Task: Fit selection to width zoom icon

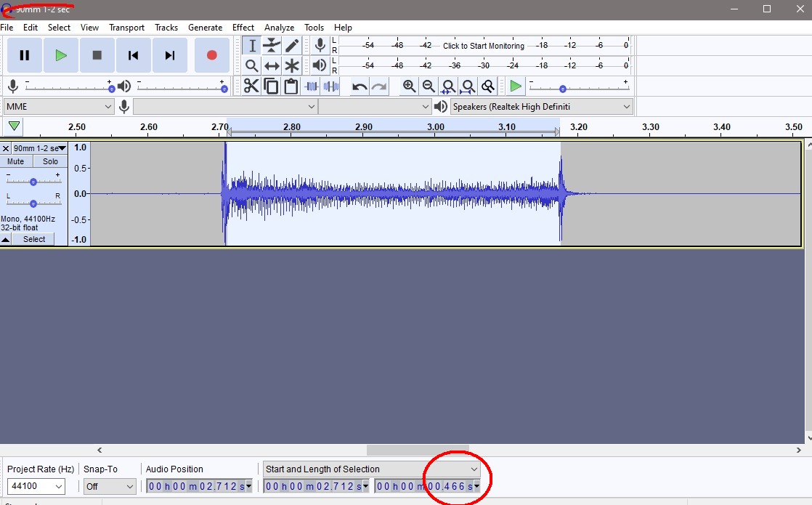Action: tap(448, 86)
